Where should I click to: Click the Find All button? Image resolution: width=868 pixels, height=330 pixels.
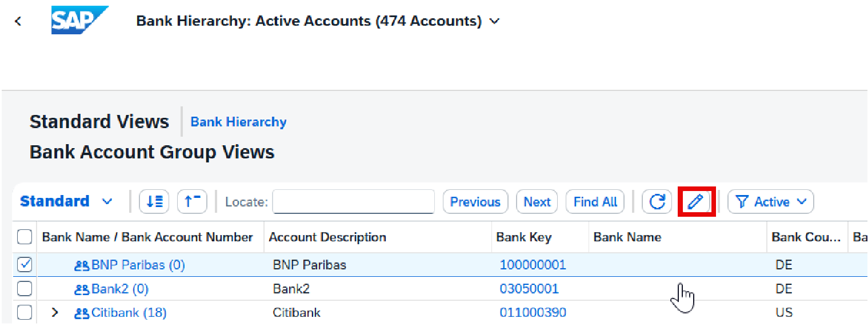point(595,202)
